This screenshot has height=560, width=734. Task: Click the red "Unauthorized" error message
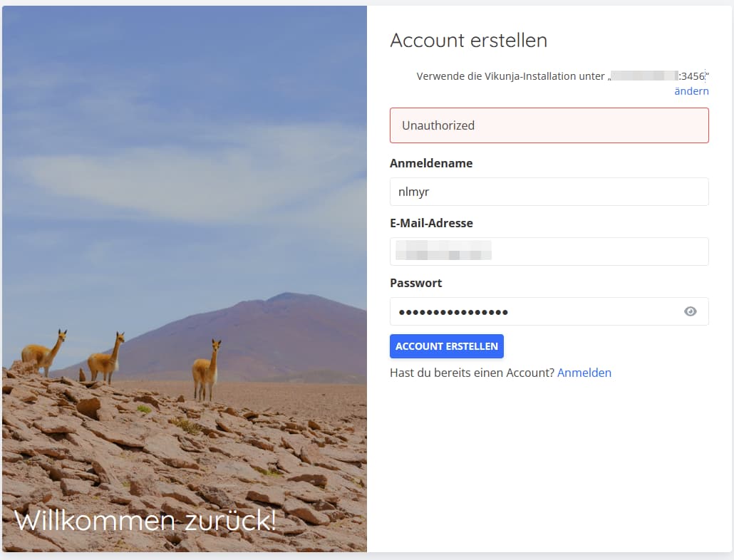pos(549,125)
